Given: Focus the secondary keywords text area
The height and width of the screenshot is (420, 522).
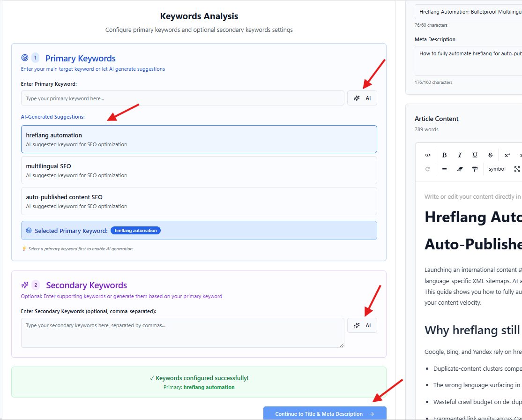Looking at the screenshot, I should (x=182, y=333).
